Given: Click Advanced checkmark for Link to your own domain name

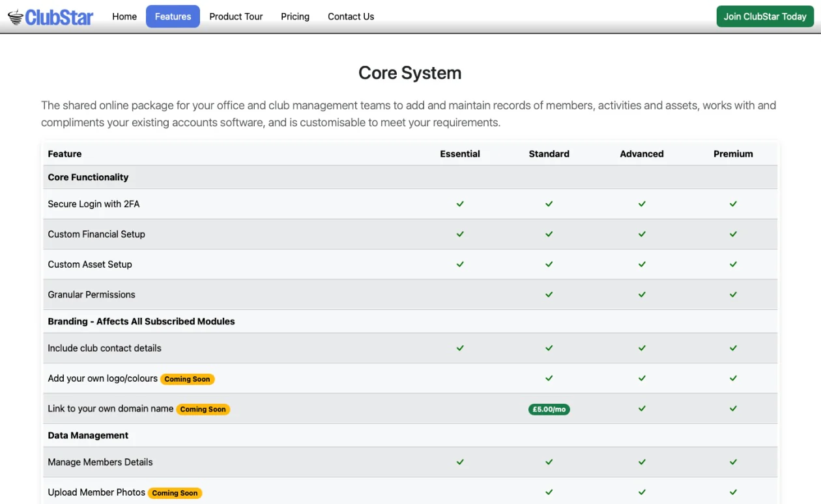Looking at the screenshot, I should [x=642, y=408].
